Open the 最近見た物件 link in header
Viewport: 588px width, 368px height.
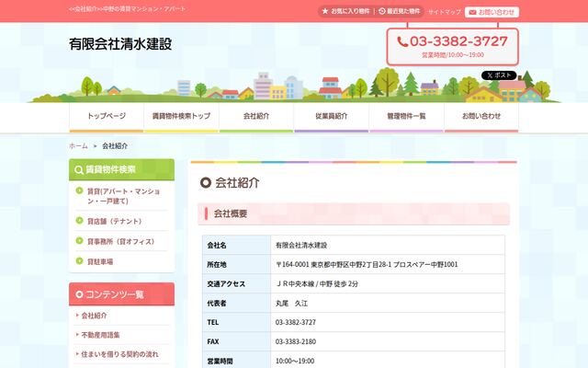pyautogui.click(x=400, y=11)
